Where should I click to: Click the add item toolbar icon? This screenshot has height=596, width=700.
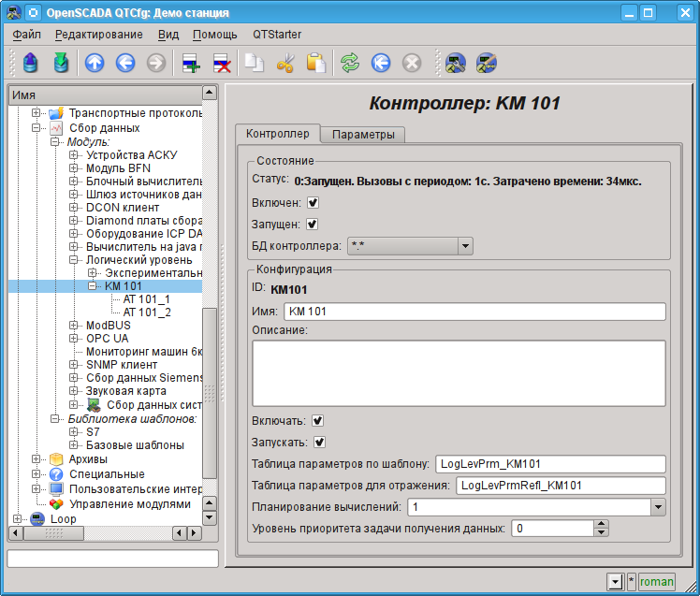191,64
